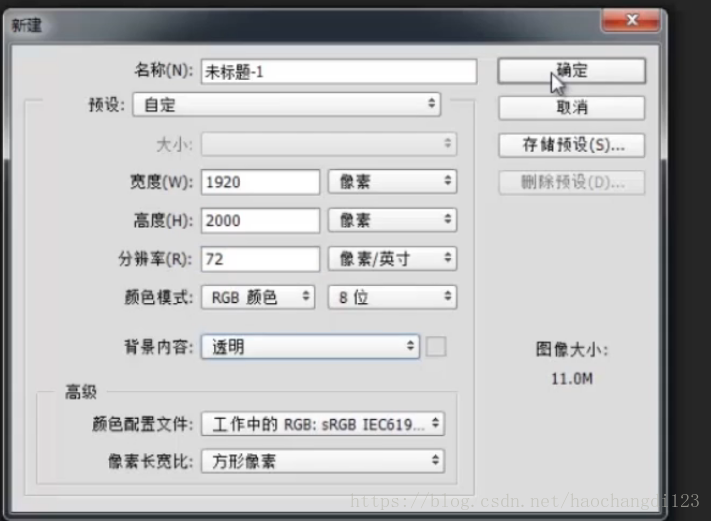The width and height of the screenshot is (711, 521).
Task: Click into the 名称 field showing 未标题-1
Action: (339, 72)
